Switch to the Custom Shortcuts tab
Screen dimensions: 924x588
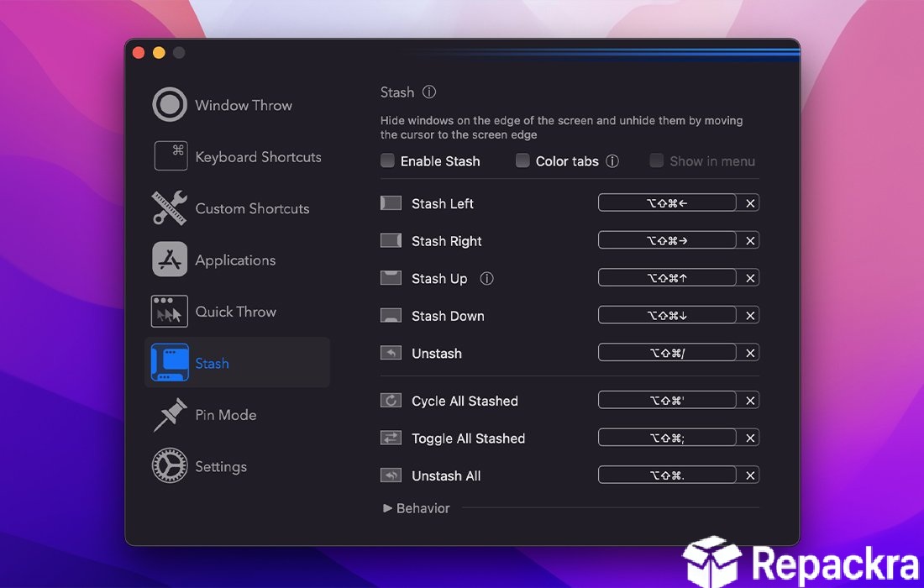coord(252,208)
